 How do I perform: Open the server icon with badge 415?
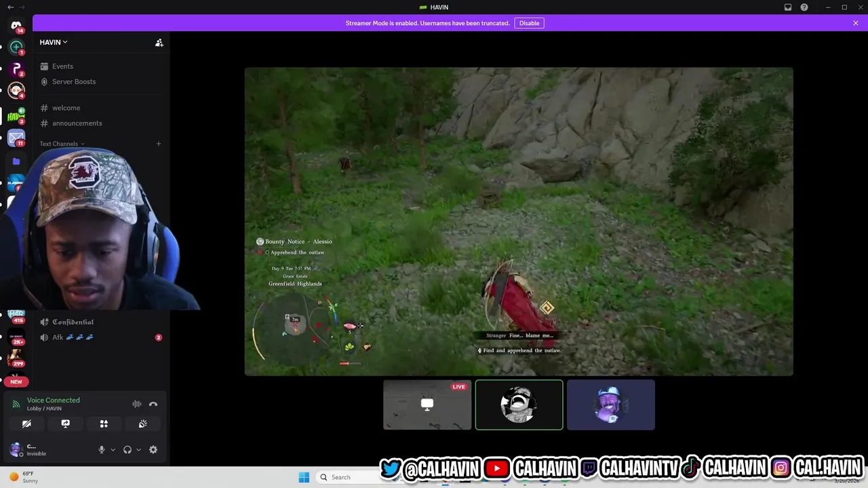tap(16, 316)
